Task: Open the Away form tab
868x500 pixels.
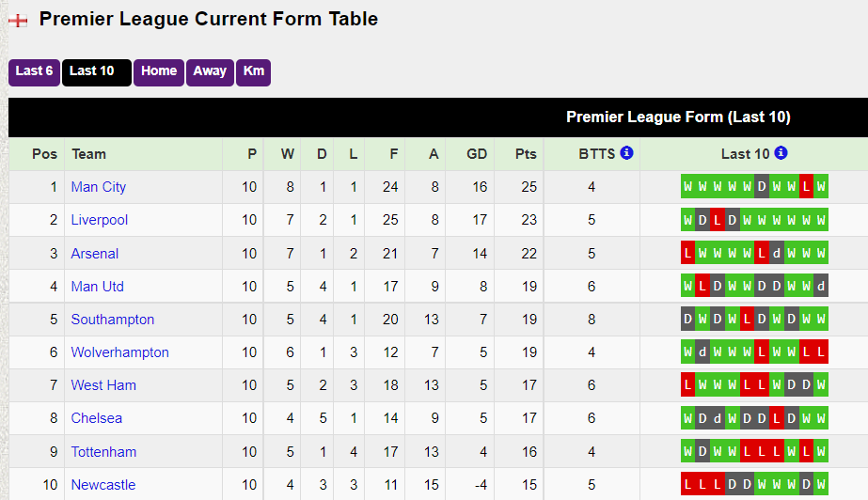Action: (210, 71)
